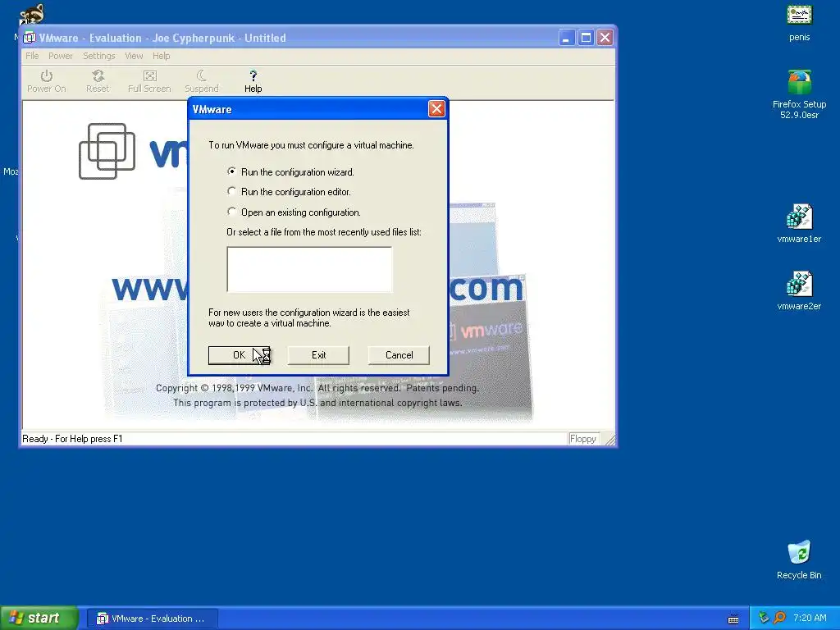Open the File menu
The height and width of the screenshot is (630, 840).
pyautogui.click(x=32, y=56)
